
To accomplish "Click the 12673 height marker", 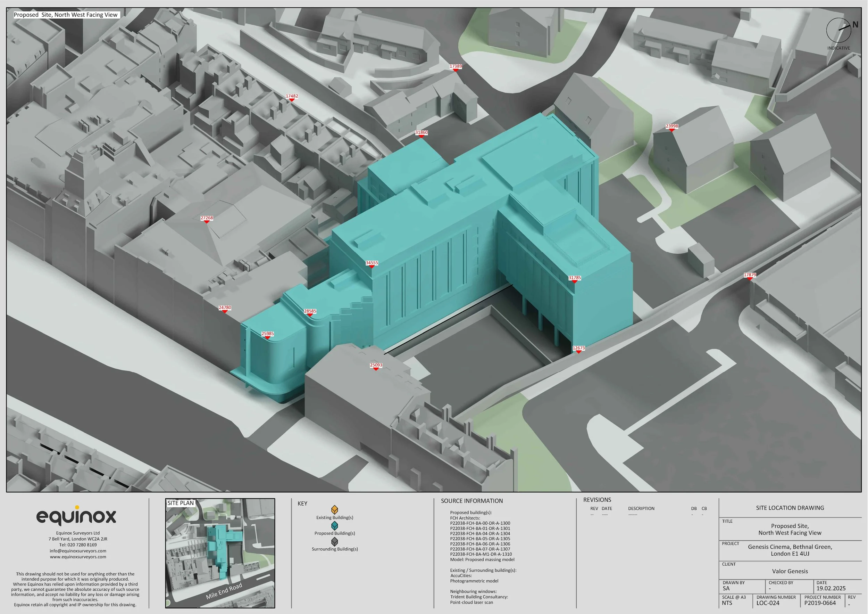I will pos(578,348).
